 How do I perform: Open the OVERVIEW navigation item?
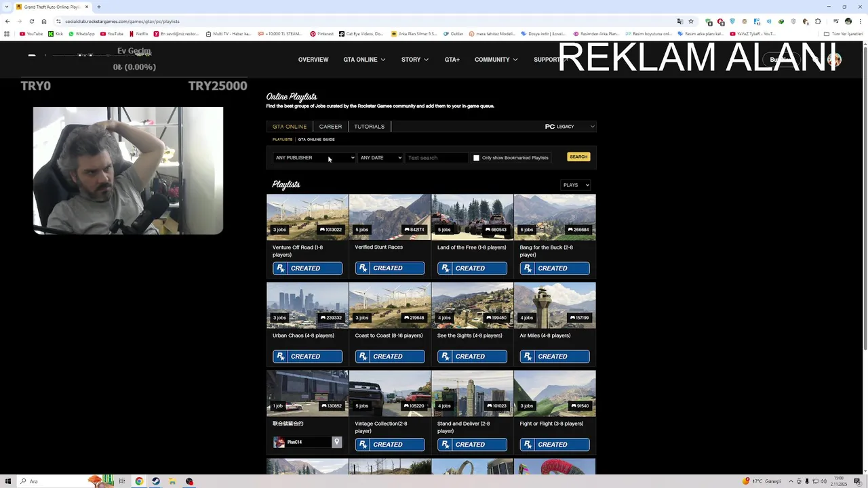click(313, 60)
